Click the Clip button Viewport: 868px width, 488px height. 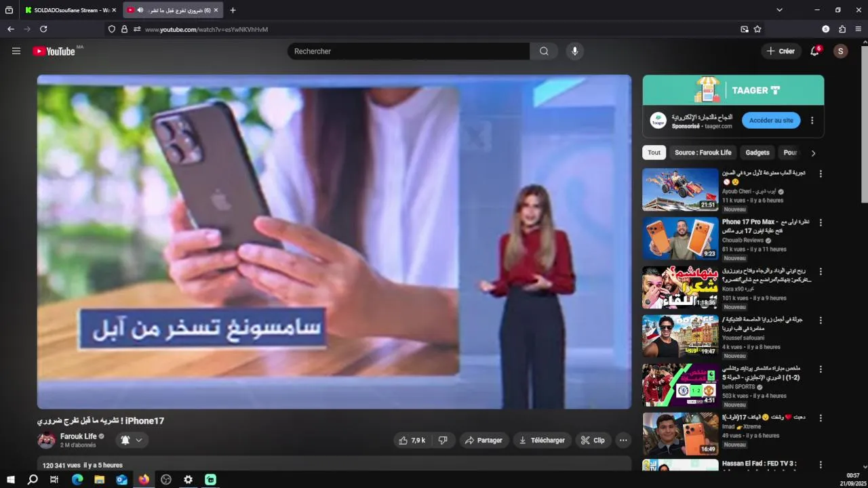tap(593, 440)
